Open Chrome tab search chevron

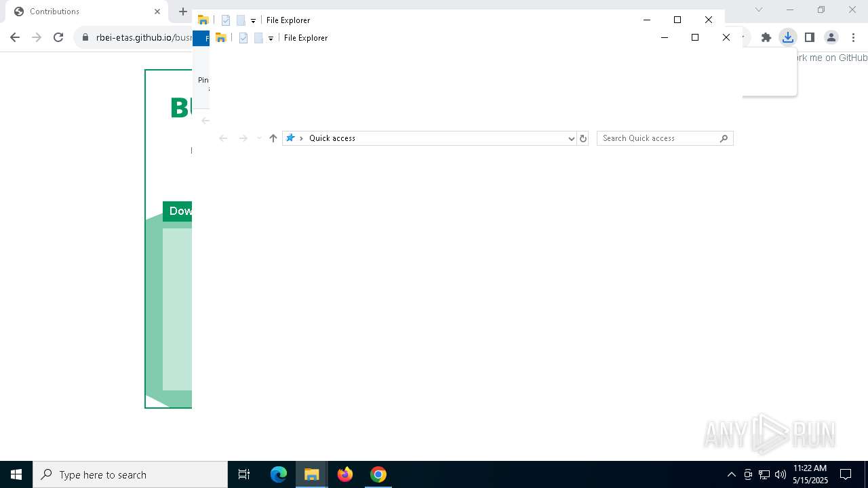[759, 9]
